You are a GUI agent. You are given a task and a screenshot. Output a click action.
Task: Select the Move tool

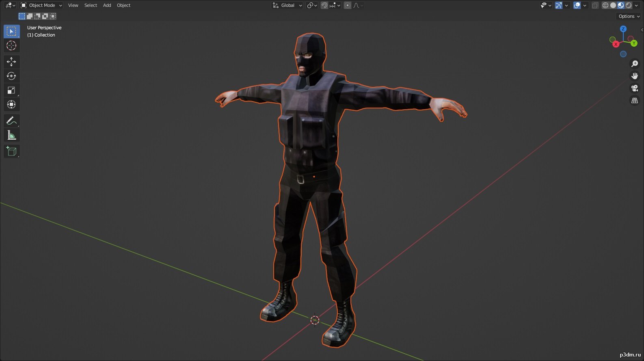click(11, 62)
